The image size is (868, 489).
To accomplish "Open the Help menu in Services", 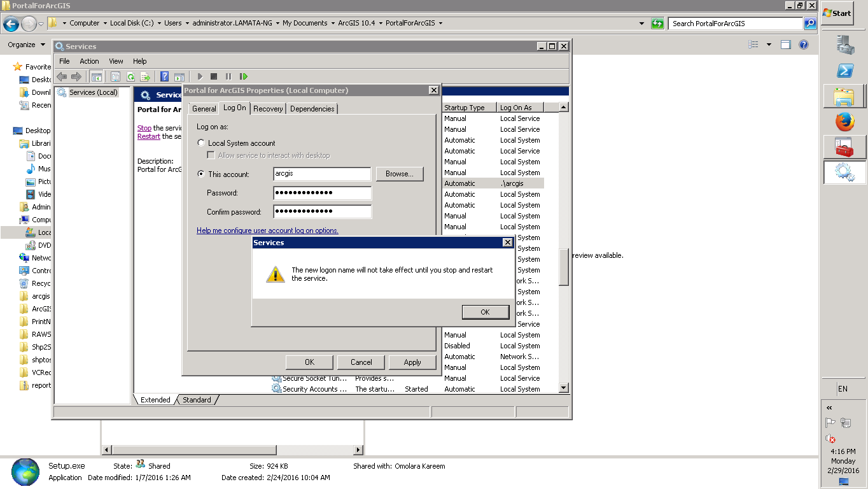I will [140, 61].
